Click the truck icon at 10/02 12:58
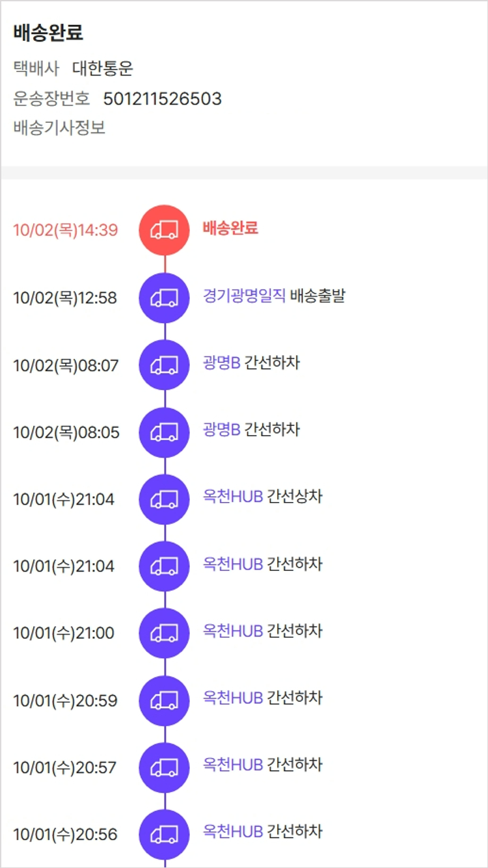The image size is (488, 868). 165,298
